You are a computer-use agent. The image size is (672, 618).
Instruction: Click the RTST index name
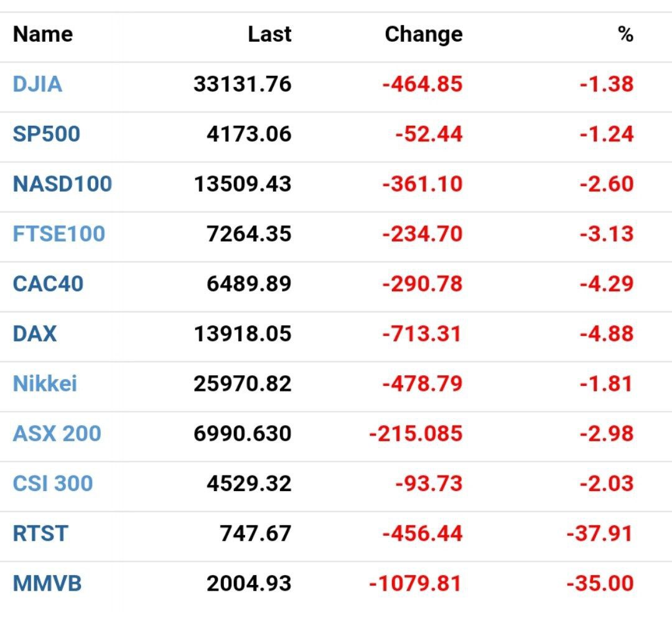pos(40,533)
